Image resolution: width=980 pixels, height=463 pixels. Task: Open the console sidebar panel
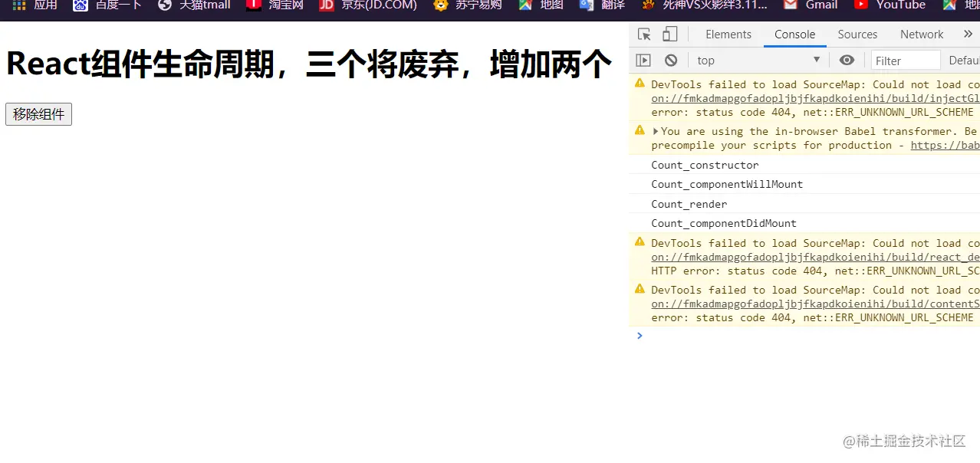pyautogui.click(x=643, y=60)
